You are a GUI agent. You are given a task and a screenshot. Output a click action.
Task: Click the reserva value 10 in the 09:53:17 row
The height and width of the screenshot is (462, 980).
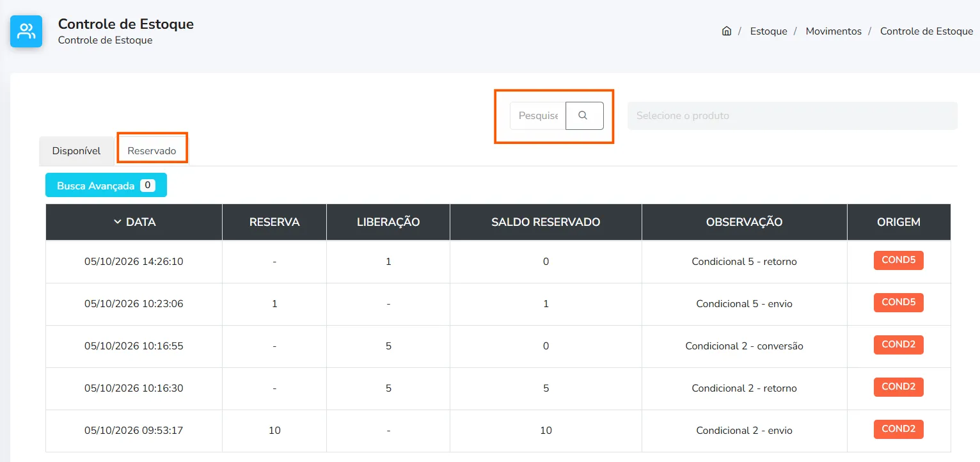[274, 430]
